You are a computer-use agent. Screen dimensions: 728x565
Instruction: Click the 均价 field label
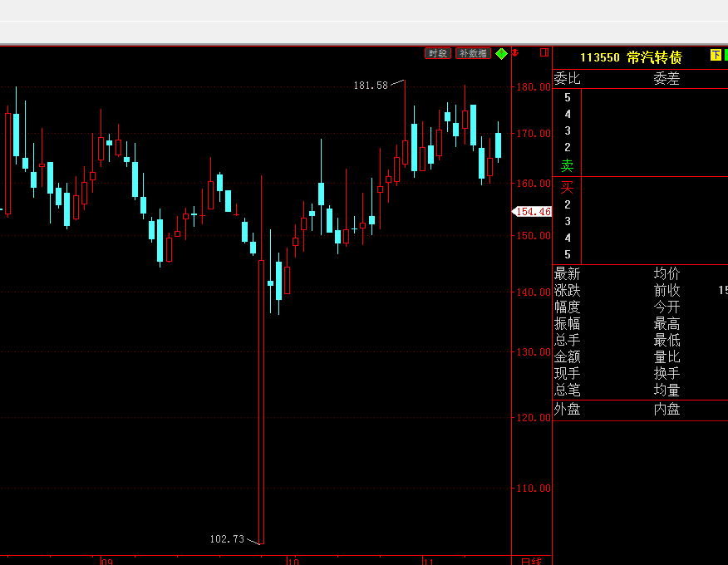pos(667,273)
